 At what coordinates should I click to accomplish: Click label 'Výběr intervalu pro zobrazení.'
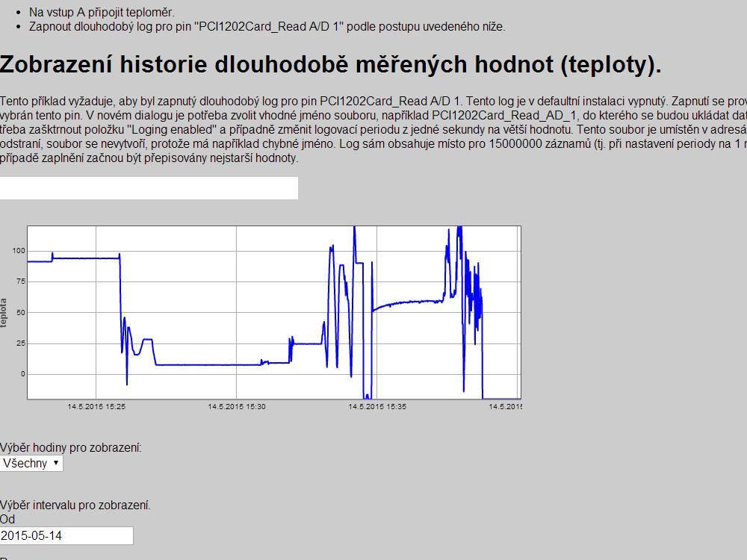(x=75, y=505)
